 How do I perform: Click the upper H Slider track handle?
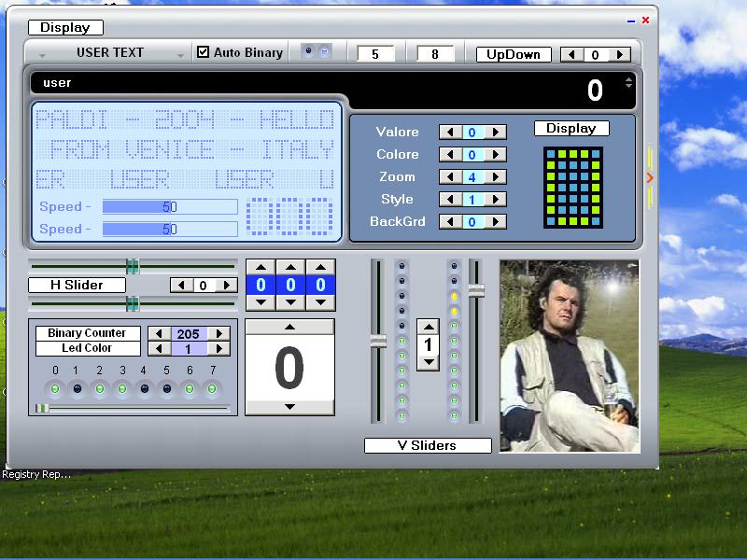coord(133,267)
